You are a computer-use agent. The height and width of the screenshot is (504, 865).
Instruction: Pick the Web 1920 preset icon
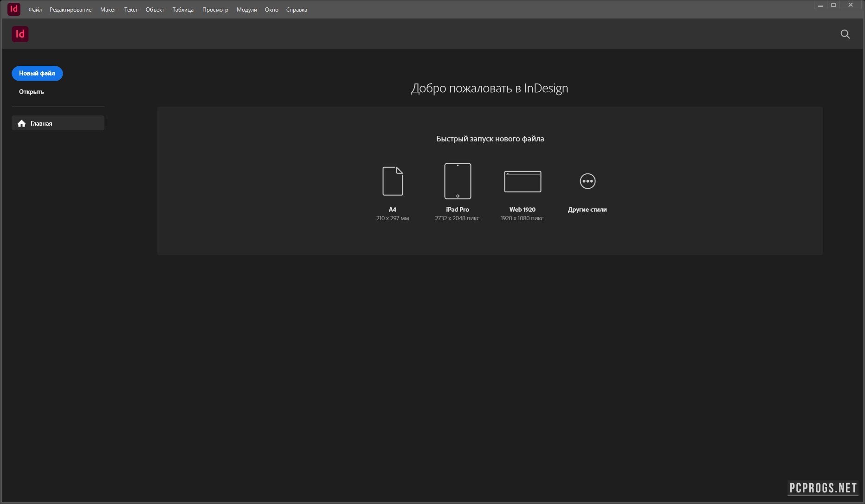click(x=523, y=181)
